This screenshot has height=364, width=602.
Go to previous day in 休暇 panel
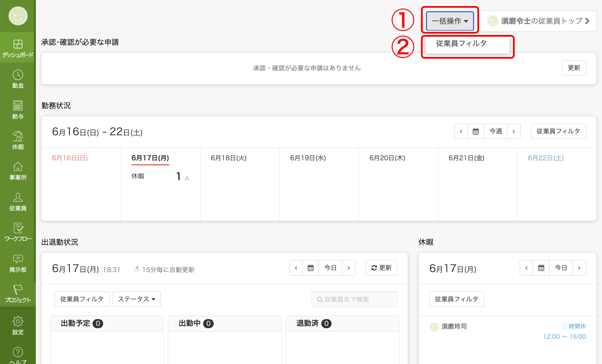tap(526, 268)
